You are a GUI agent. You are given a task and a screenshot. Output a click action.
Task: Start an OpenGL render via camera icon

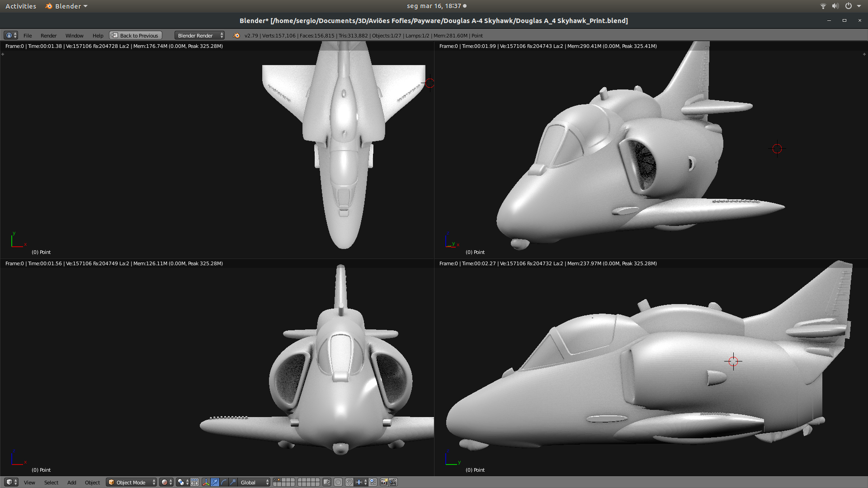click(384, 482)
